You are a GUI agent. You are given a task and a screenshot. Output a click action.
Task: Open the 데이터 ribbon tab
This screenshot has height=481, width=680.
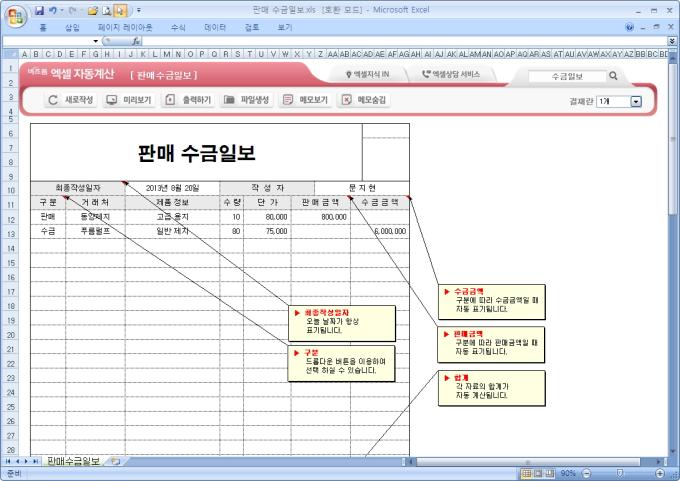coord(215,27)
